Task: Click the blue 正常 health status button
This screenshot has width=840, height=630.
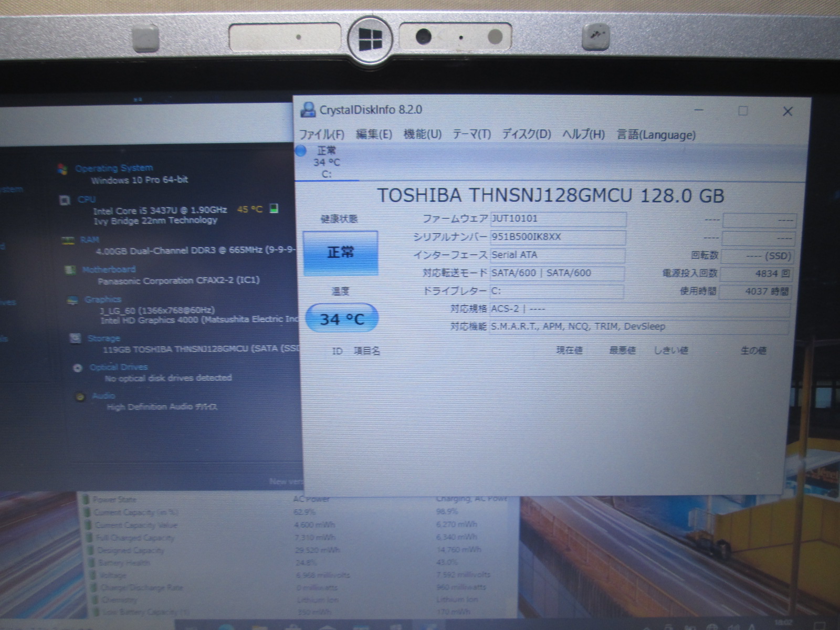Action: pos(340,253)
